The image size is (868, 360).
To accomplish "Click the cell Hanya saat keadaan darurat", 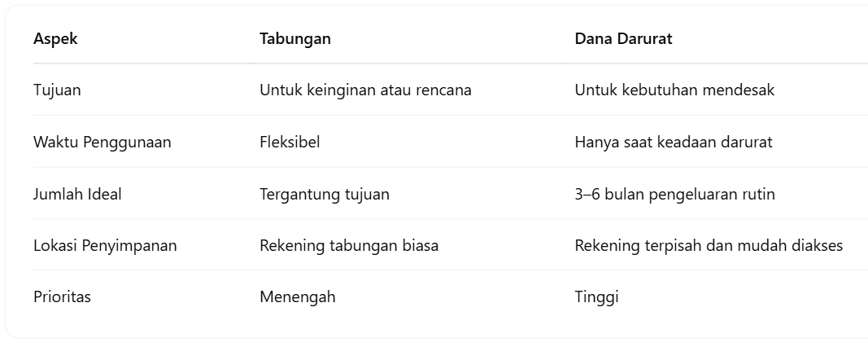I will point(673,142).
